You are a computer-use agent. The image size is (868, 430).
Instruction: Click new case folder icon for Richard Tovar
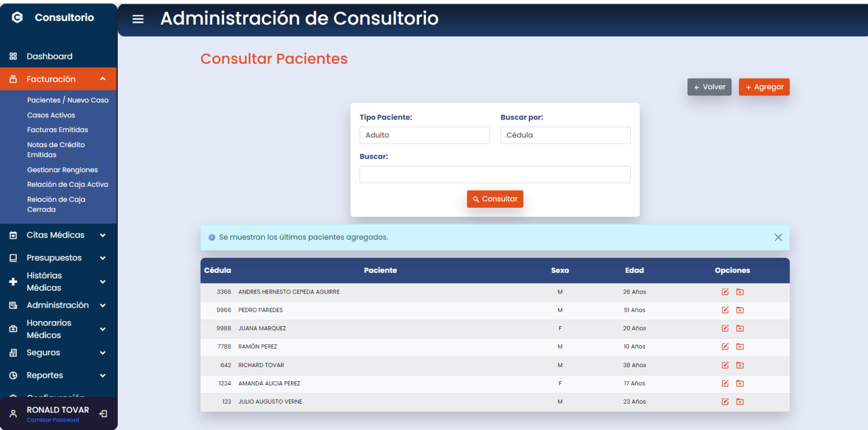[x=740, y=365]
